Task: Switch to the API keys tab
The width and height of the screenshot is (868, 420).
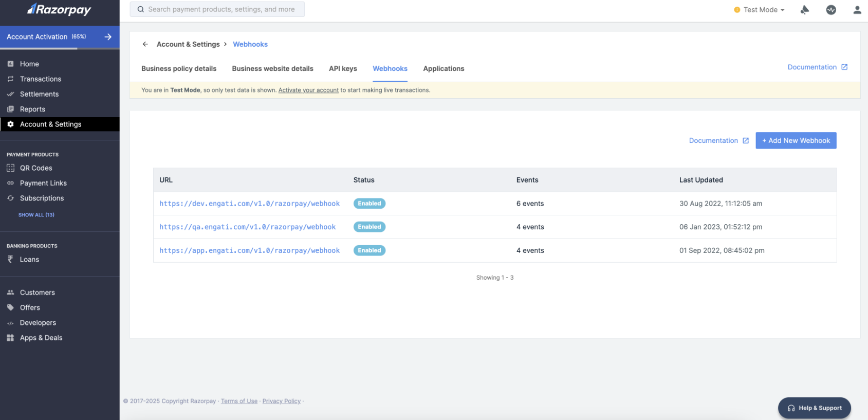Action: (x=343, y=68)
